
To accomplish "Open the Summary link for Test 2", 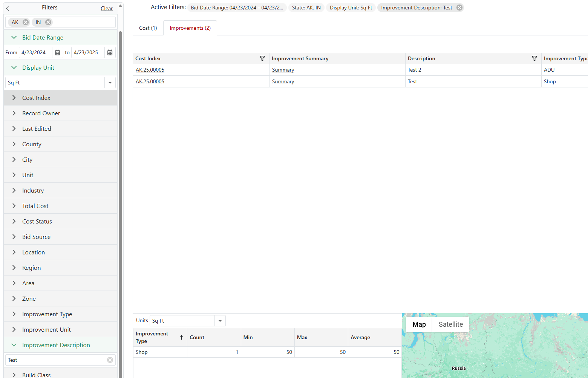I will (283, 70).
